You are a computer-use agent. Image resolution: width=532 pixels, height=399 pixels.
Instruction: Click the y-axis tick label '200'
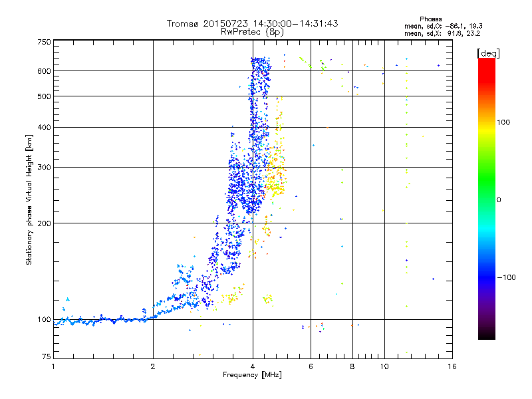(x=44, y=223)
